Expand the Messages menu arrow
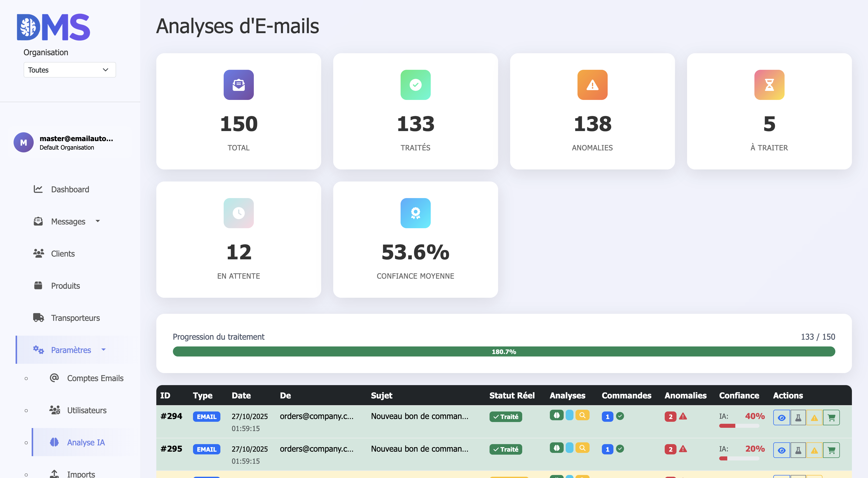The image size is (868, 478). [98, 221]
